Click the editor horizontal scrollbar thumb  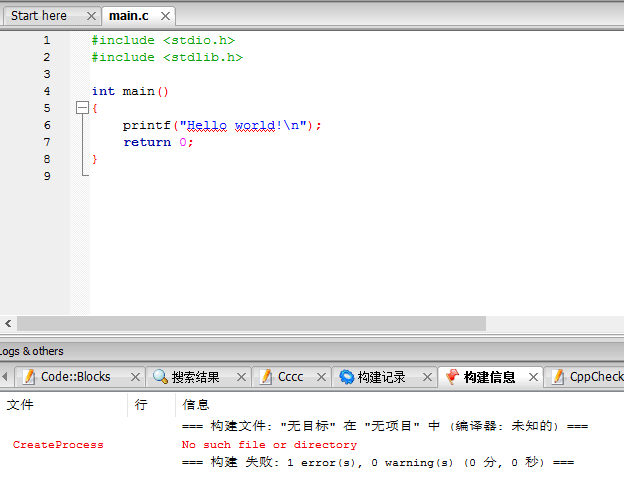click(x=251, y=323)
